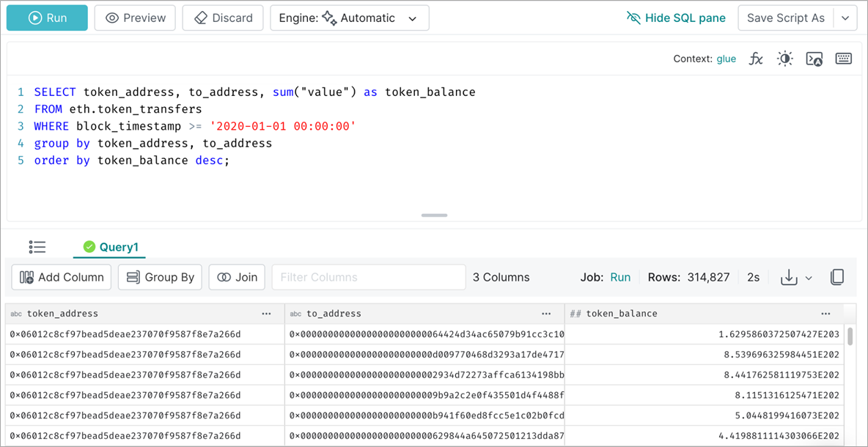Click the Preview button
This screenshot has width=868, height=447.
tap(134, 18)
